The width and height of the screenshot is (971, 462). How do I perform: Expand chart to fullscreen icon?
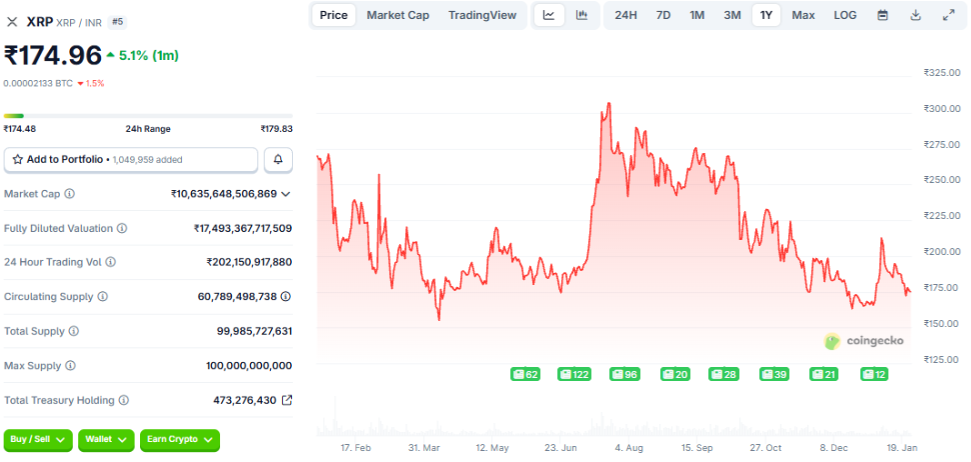[948, 15]
